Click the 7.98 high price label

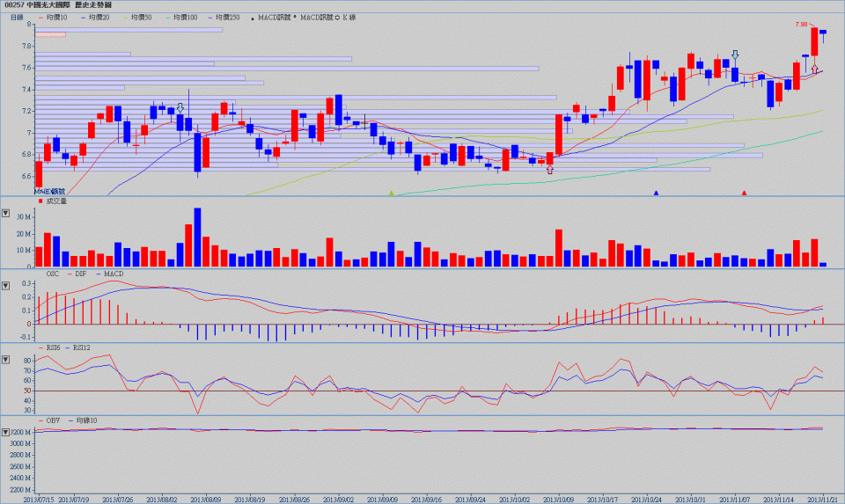(802, 25)
